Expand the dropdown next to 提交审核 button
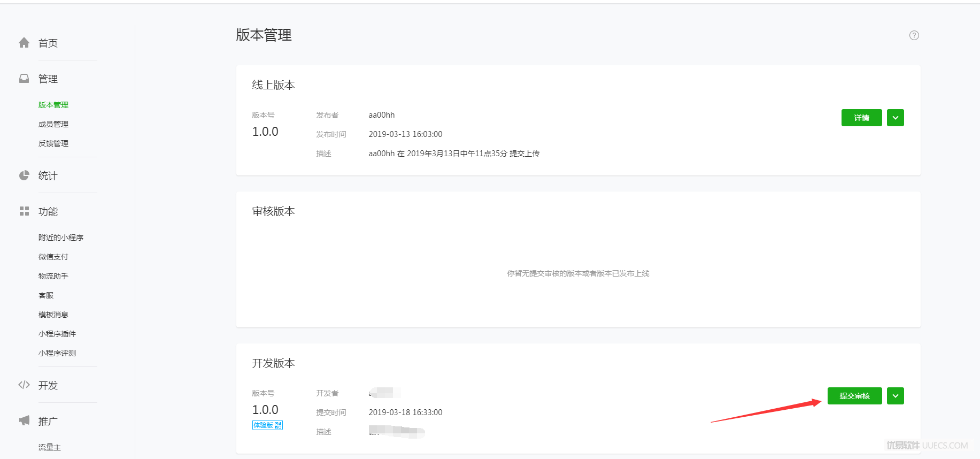The height and width of the screenshot is (459, 980). pos(896,396)
